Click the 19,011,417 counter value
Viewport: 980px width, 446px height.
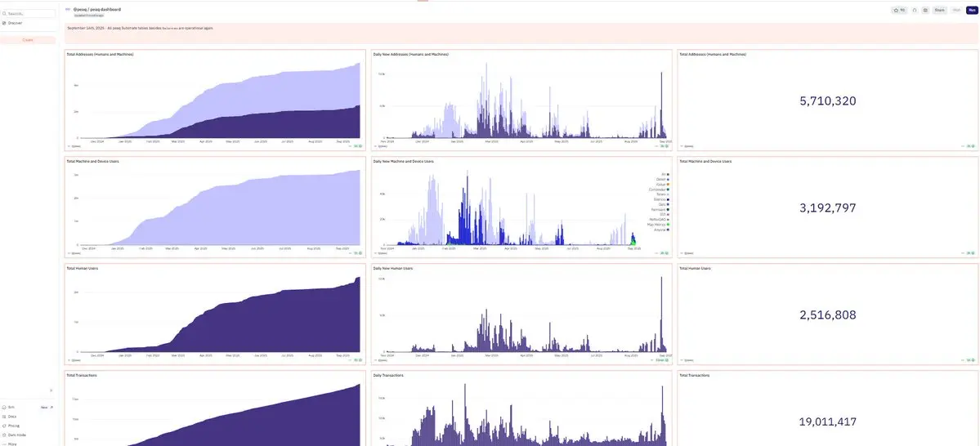827,421
